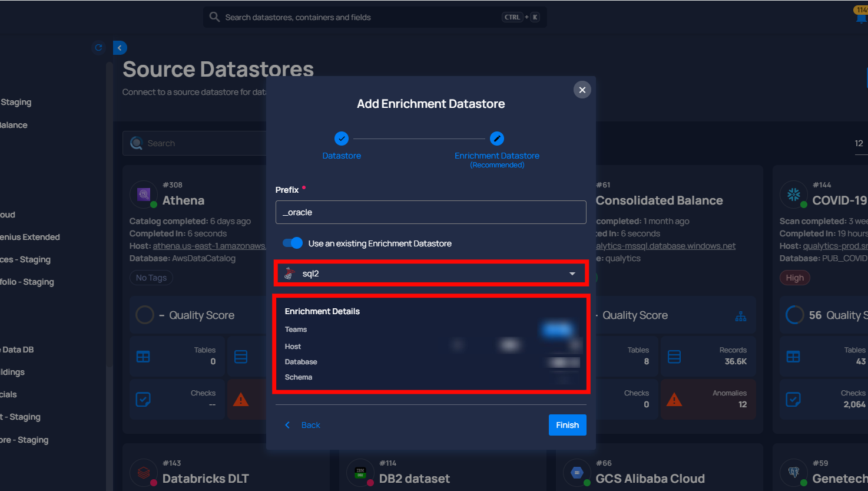Go Back to previous step

[303, 425]
